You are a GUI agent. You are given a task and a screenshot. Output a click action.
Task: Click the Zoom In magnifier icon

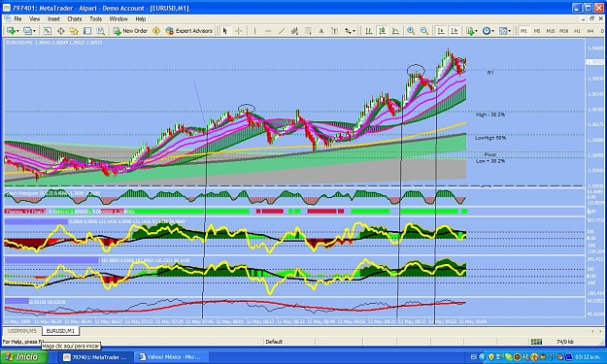click(411, 31)
